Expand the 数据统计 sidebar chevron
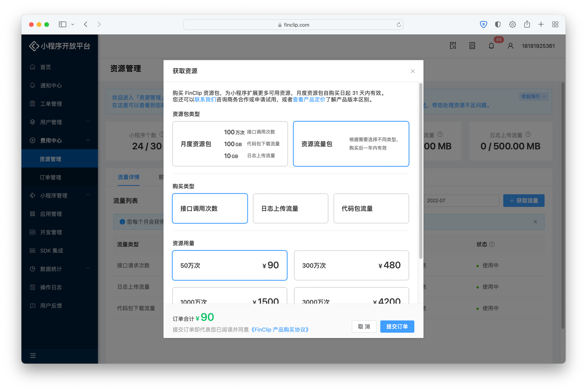This screenshot has height=392, width=587. pyautogui.click(x=88, y=268)
